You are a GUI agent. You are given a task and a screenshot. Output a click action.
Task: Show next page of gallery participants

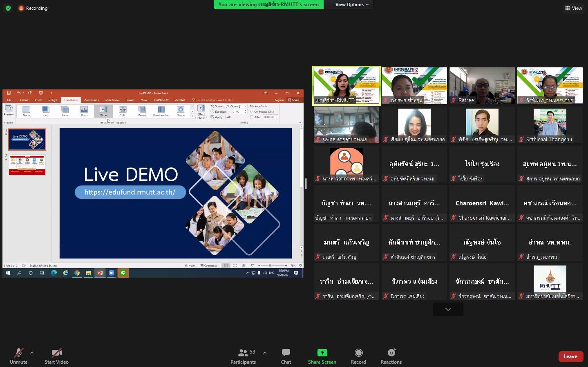[448, 309]
